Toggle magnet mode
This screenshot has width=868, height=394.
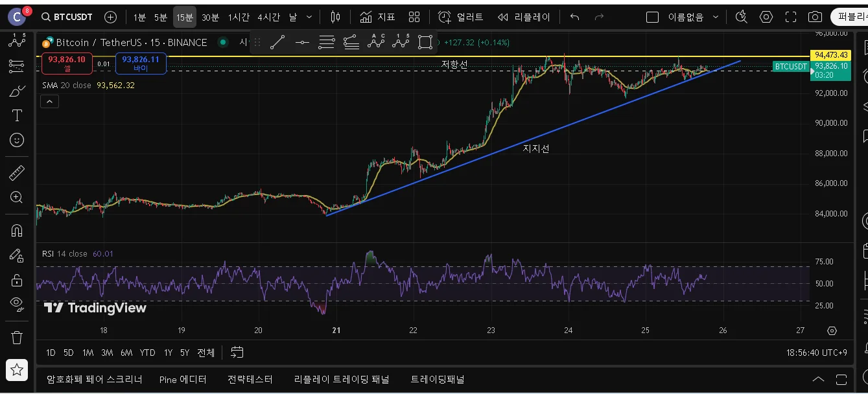click(x=17, y=230)
